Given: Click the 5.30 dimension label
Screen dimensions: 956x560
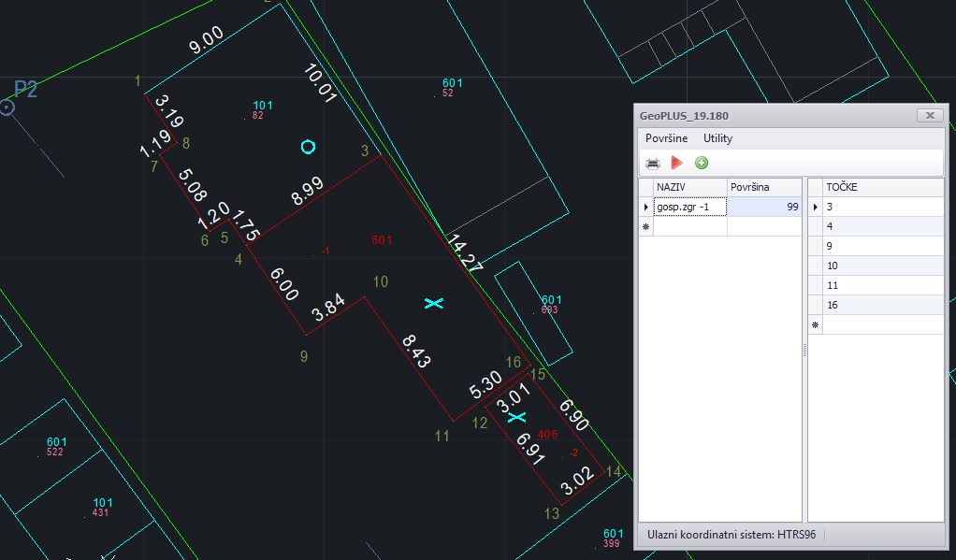Looking at the screenshot, I should [485, 385].
